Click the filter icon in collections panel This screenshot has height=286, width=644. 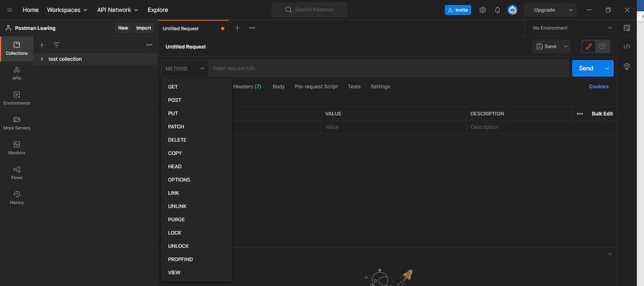[57, 45]
